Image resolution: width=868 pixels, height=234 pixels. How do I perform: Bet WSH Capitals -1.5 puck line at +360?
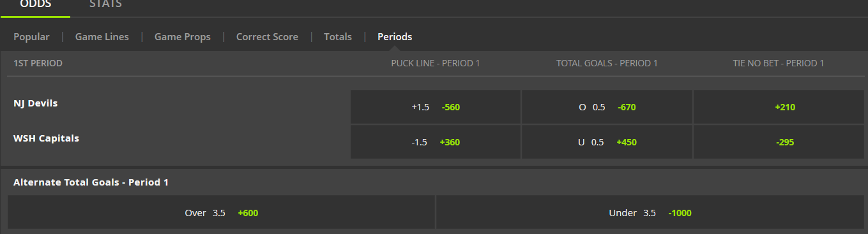(x=436, y=142)
